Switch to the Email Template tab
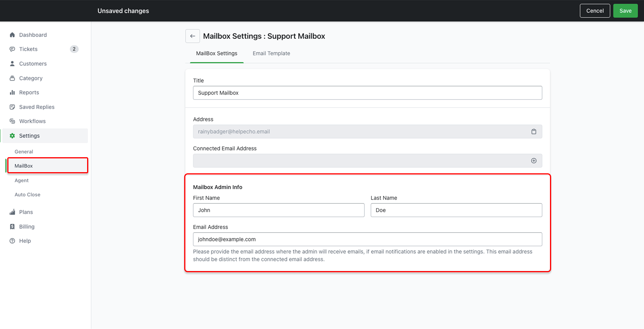The height and width of the screenshot is (329, 644). click(271, 53)
